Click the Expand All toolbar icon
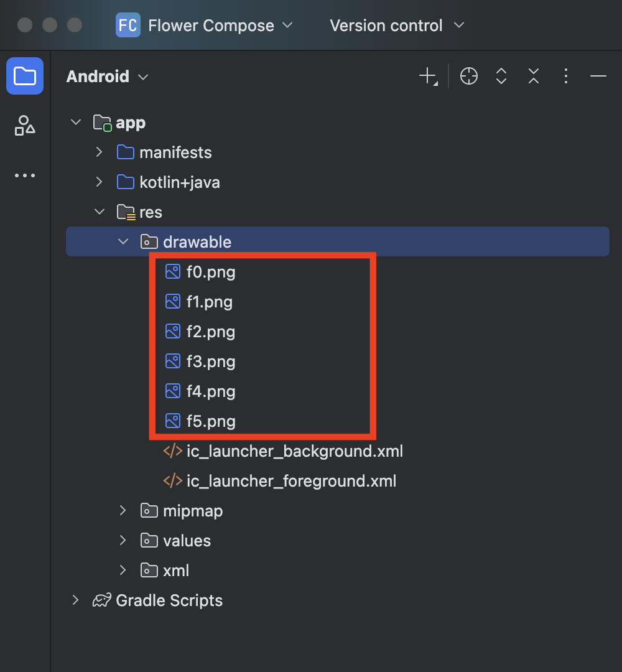 pos(501,77)
